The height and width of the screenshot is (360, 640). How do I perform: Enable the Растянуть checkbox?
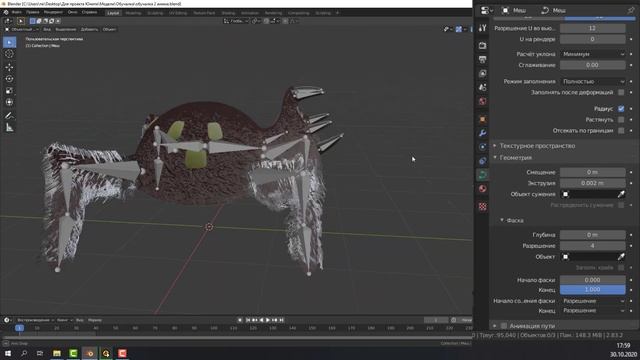pyautogui.click(x=621, y=120)
